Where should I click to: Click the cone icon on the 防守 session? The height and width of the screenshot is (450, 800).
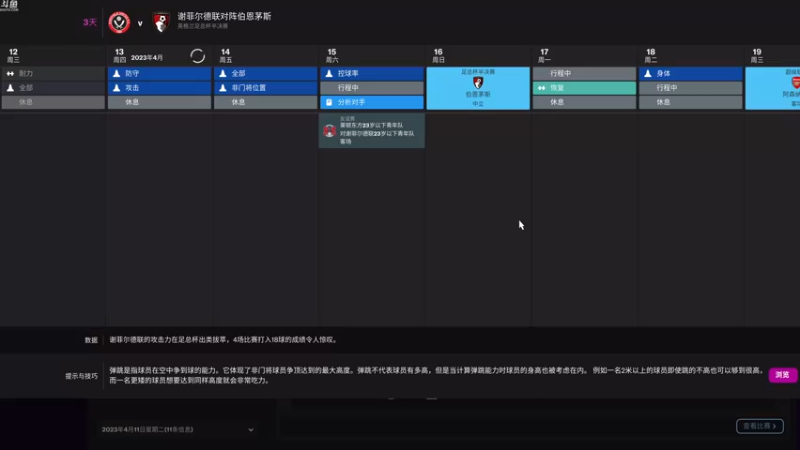pos(116,73)
